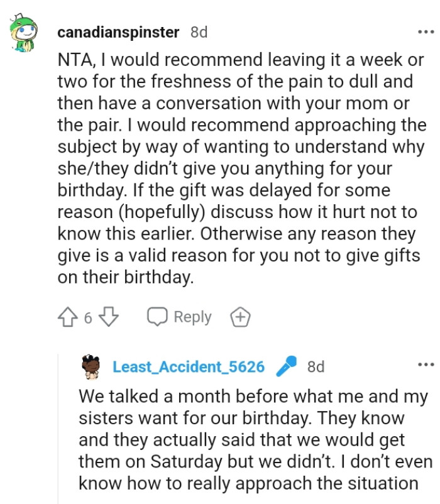Viewport: 440px width, 504px height.
Task: Open options menu for Least_Accident_5626's reply
Action: [426, 365]
